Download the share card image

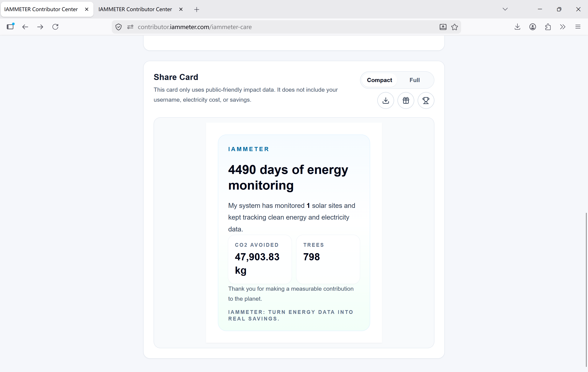click(x=386, y=101)
